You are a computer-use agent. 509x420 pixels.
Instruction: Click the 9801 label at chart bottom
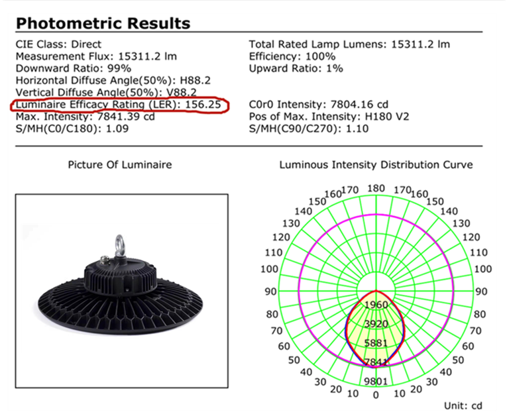pyautogui.click(x=376, y=382)
